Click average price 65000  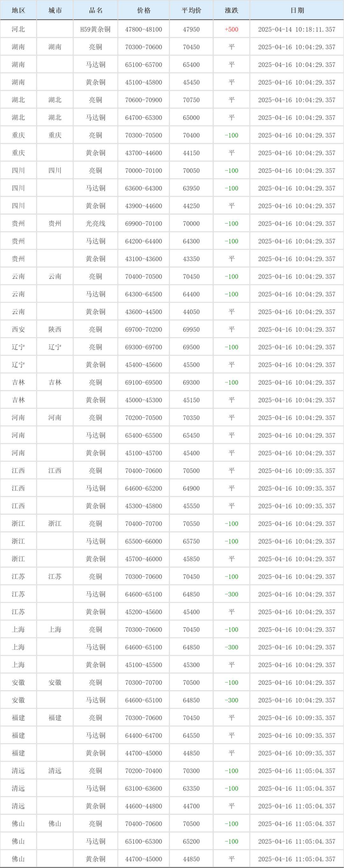[191, 117]
